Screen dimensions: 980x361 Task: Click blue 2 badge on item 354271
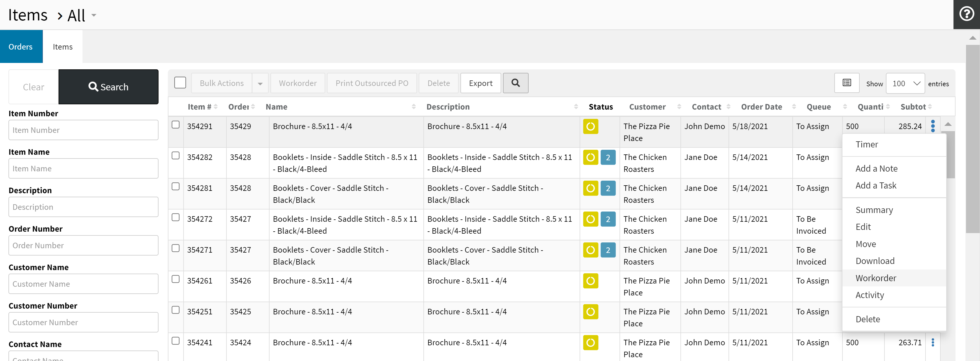[x=608, y=250]
